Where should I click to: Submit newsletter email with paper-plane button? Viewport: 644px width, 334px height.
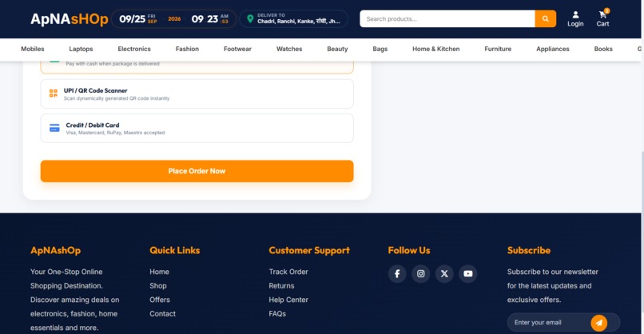(x=598, y=323)
